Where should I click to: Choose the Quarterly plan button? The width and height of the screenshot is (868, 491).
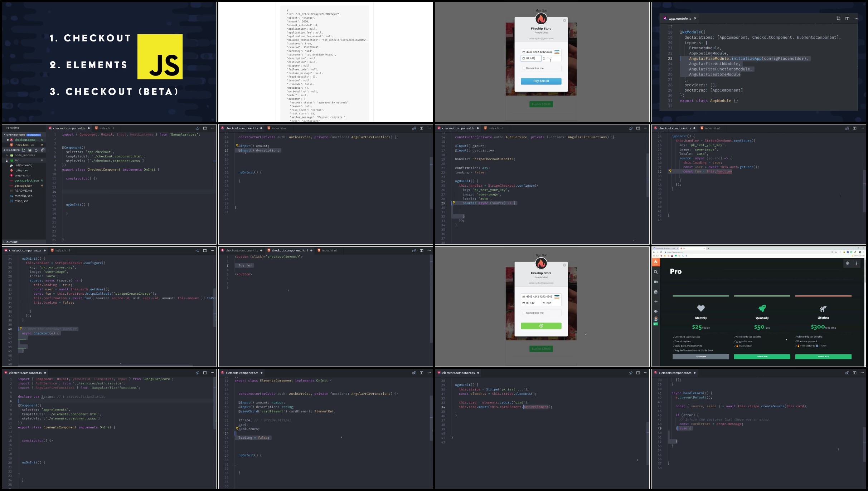coord(762,357)
